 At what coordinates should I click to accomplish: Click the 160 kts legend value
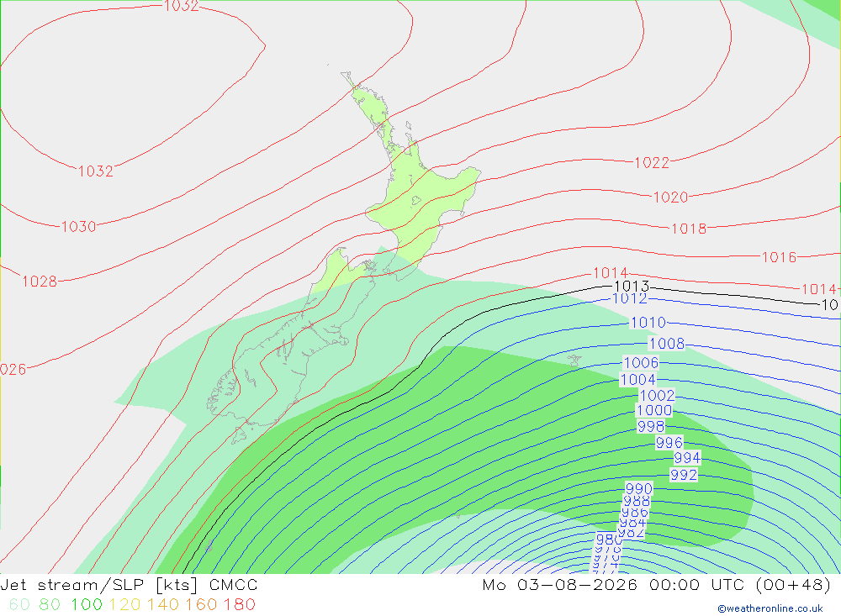[201, 604]
